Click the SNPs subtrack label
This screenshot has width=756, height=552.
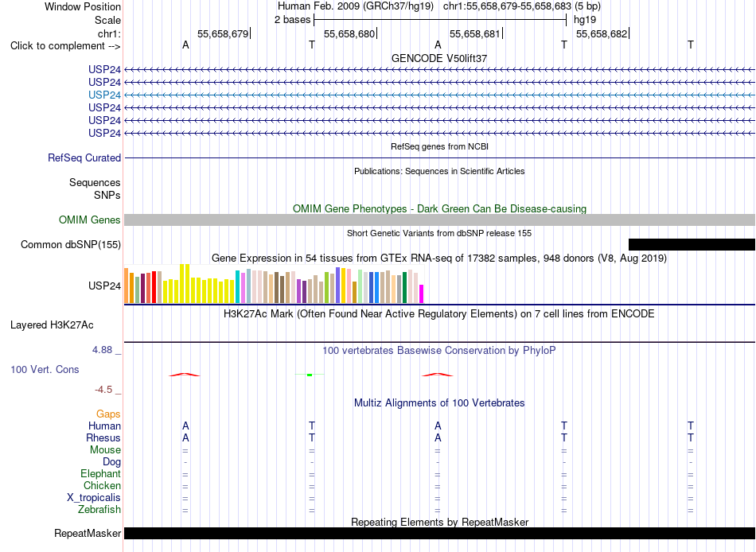coord(107,195)
